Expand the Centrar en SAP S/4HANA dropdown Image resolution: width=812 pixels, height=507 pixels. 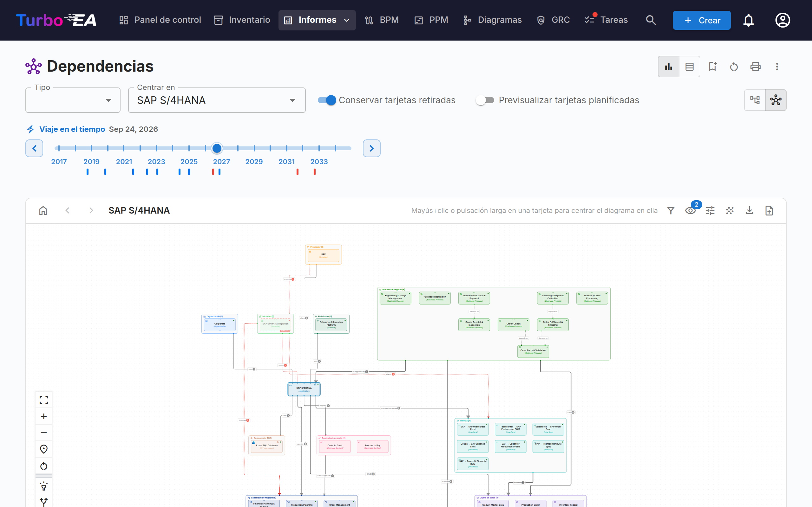(x=217, y=100)
